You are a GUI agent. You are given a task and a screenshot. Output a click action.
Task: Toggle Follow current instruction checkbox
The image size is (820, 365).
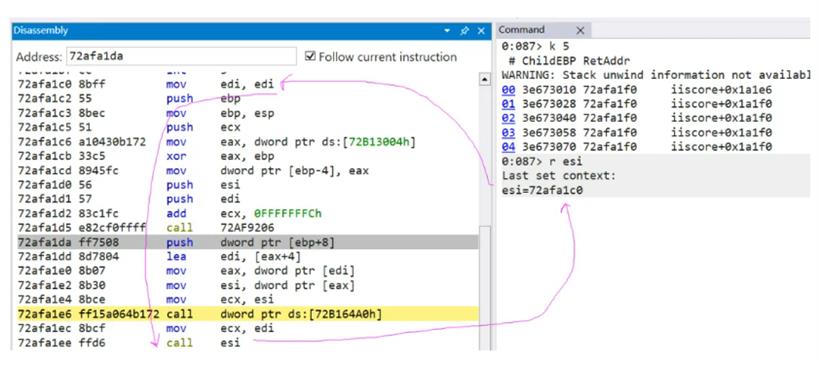311,56
